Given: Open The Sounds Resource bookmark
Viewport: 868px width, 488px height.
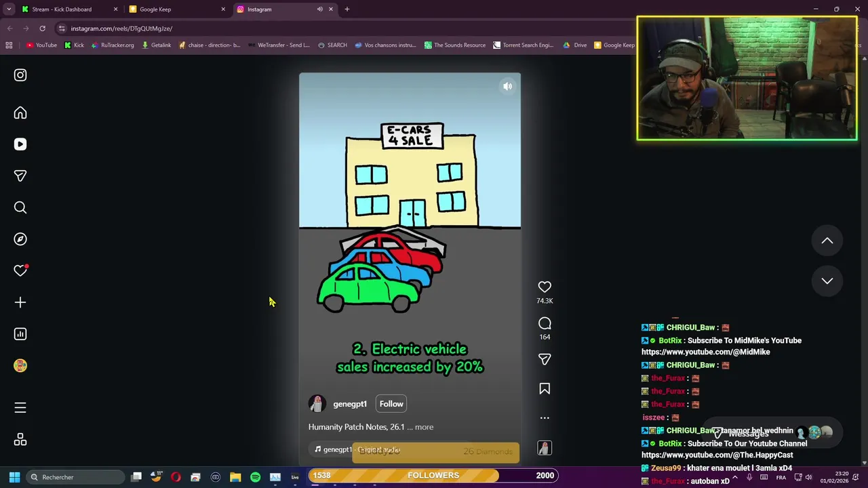Looking at the screenshot, I should 455,45.
